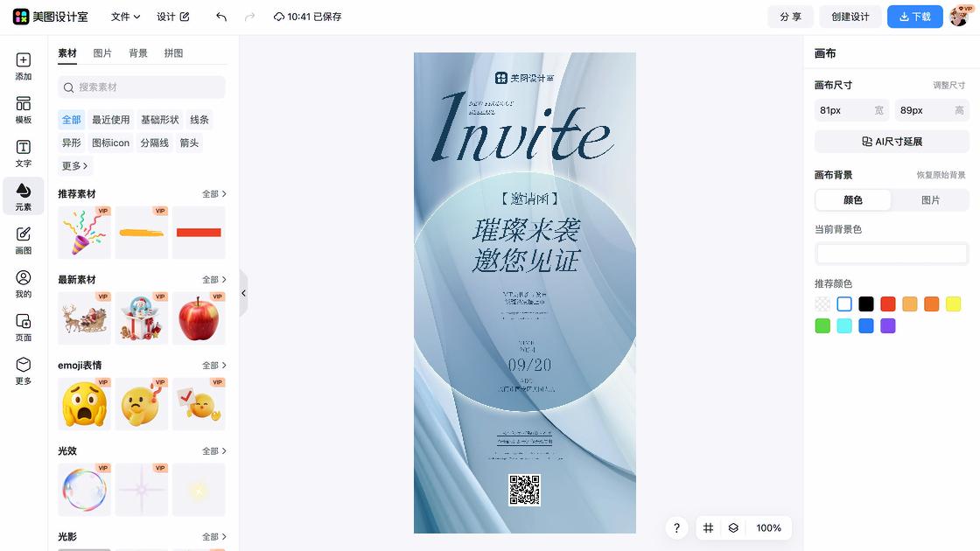Open the 100% zoom level dropdown
Image resolution: width=980 pixels, height=551 pixels.
click(769, 528)
